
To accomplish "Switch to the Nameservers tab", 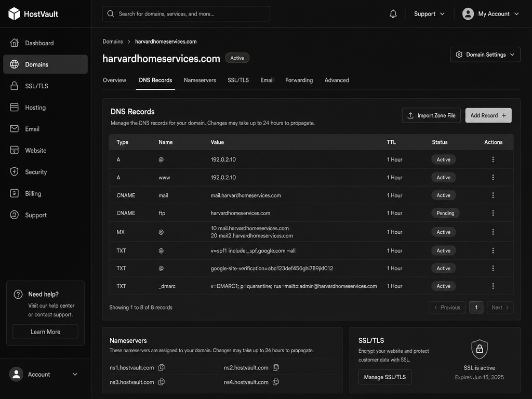I will click(200, 80).
